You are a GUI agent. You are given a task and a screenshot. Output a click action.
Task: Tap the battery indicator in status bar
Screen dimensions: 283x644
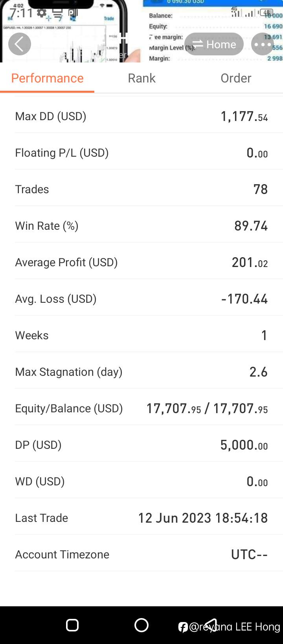click(x=266, y=13)
